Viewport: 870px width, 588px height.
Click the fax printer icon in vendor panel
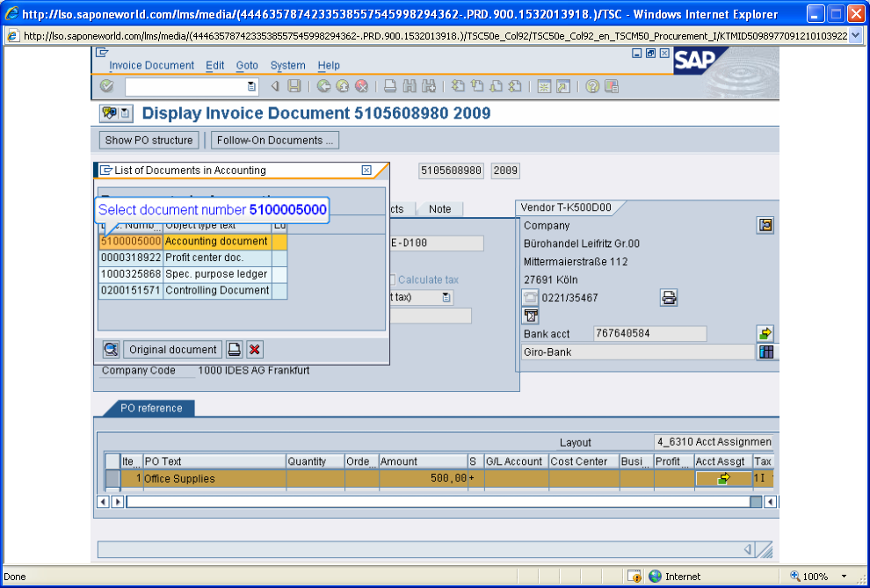(669, 298)
